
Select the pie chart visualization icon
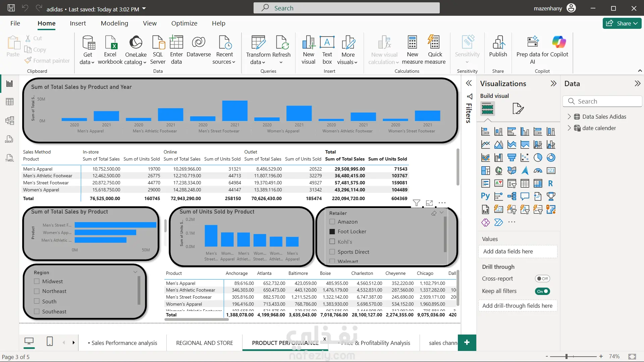pos(538,158)
